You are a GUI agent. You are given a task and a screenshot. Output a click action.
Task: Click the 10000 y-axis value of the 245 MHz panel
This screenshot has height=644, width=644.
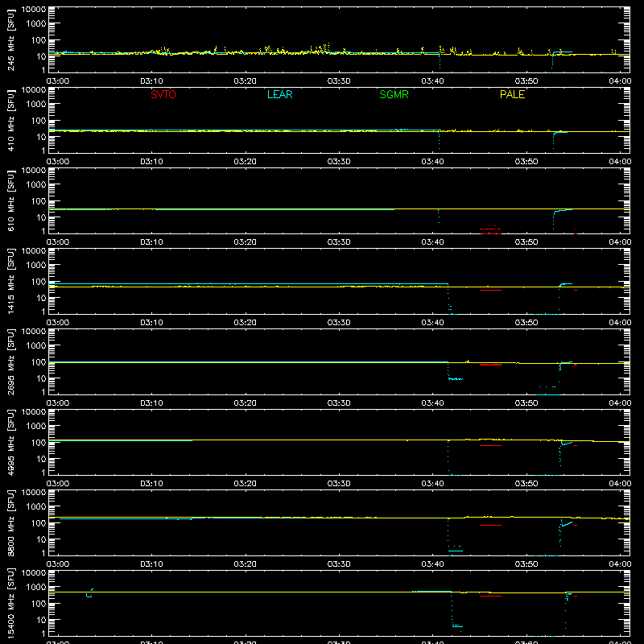coord(34,10)
